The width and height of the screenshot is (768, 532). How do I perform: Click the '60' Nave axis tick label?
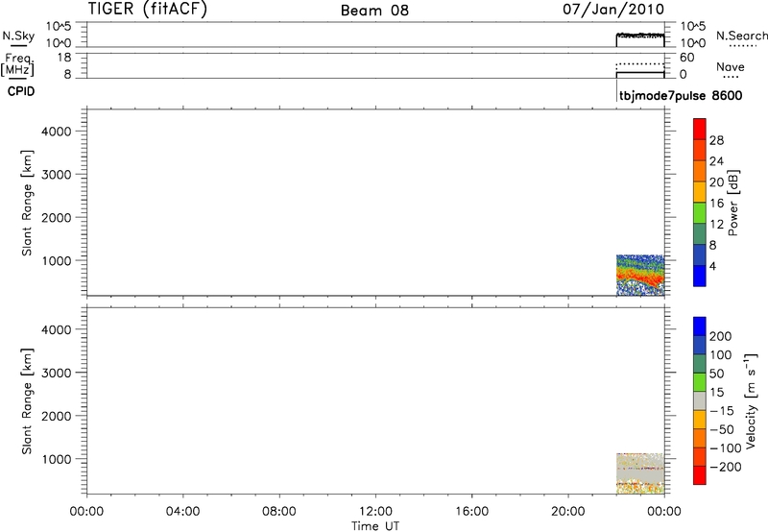point(686,58)
